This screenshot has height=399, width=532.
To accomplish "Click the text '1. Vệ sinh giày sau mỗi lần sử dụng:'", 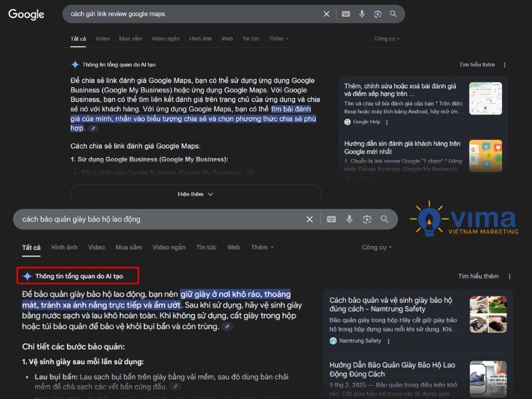I will tap(83, 362).
